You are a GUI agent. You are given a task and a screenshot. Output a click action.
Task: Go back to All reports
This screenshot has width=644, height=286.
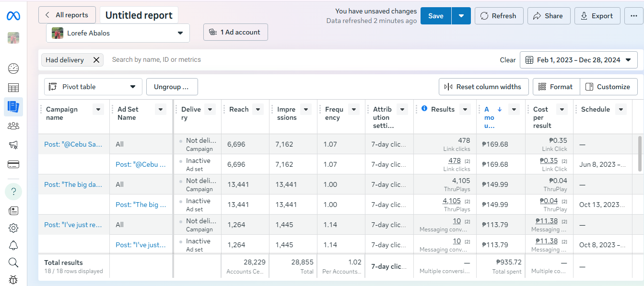coord(67,15)
